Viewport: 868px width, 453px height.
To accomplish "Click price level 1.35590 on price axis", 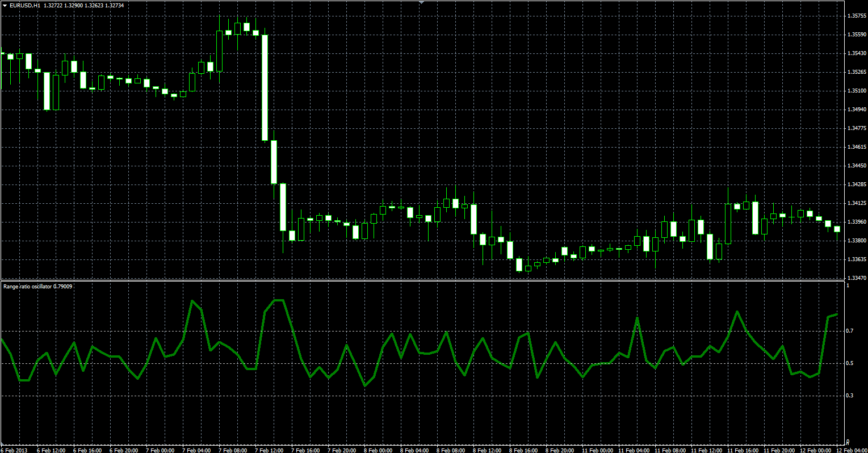I will tap(856, 35).
